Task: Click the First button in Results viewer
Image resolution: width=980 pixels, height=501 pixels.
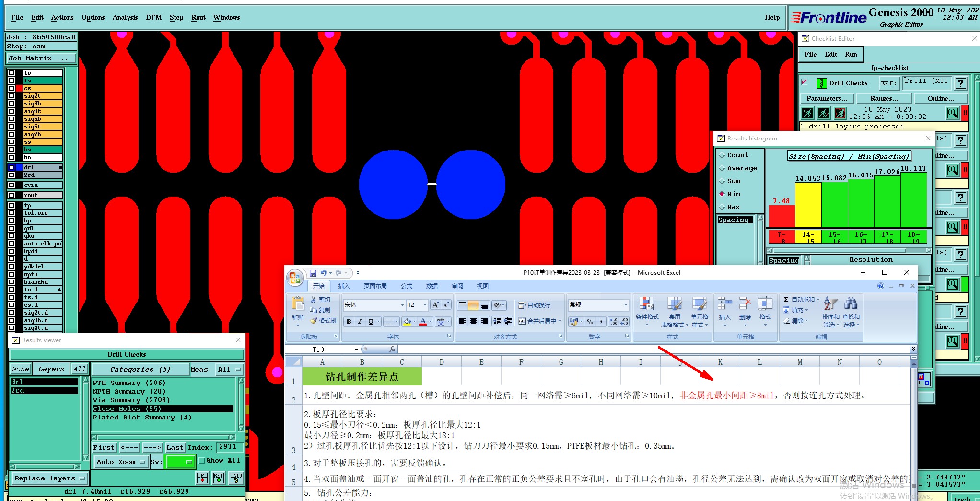Action: [x=104, y=448]
